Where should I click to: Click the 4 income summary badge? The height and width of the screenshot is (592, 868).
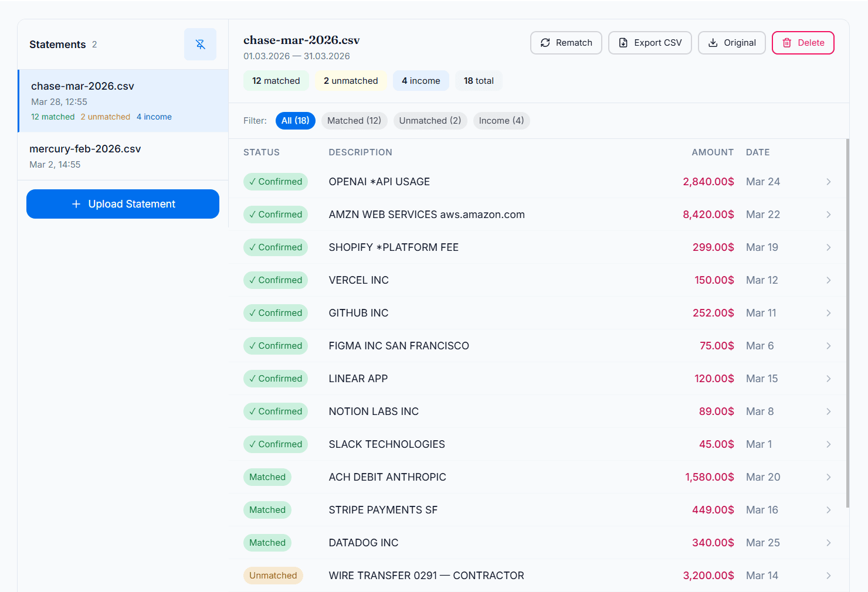pos(421,81)
